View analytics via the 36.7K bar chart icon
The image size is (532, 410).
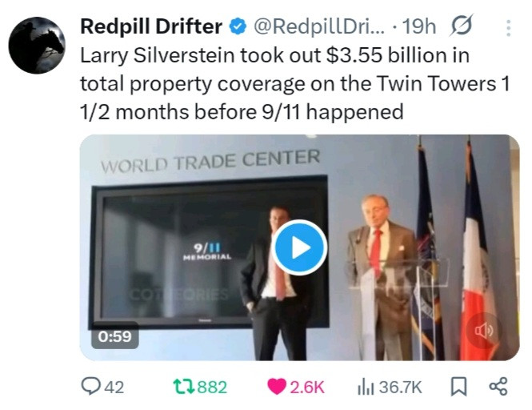(x=366, y=388)
